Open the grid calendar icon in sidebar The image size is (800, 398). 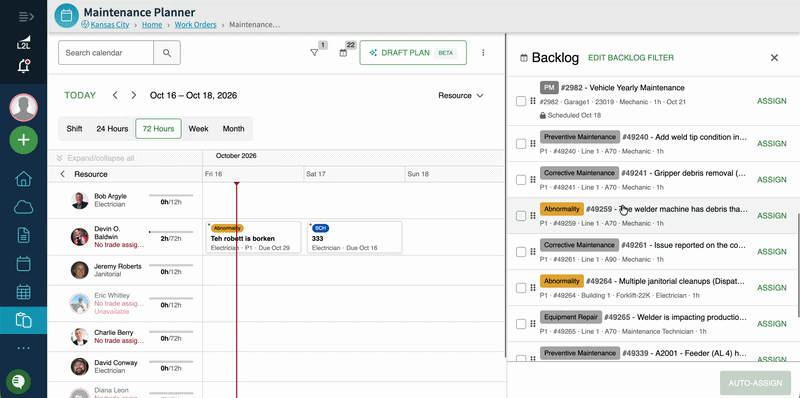point(23,292)
